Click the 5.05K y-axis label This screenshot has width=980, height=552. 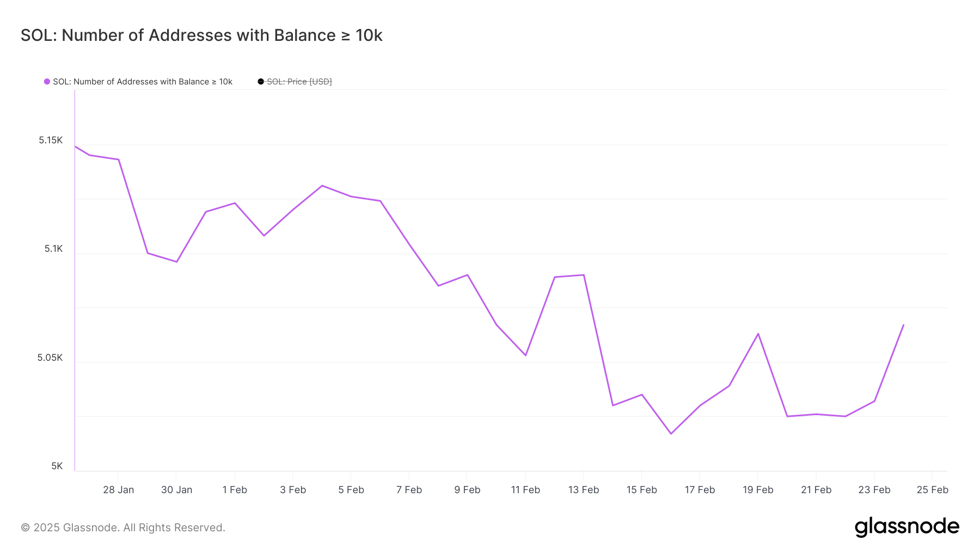pyautogui.click(x=50, y=357)
